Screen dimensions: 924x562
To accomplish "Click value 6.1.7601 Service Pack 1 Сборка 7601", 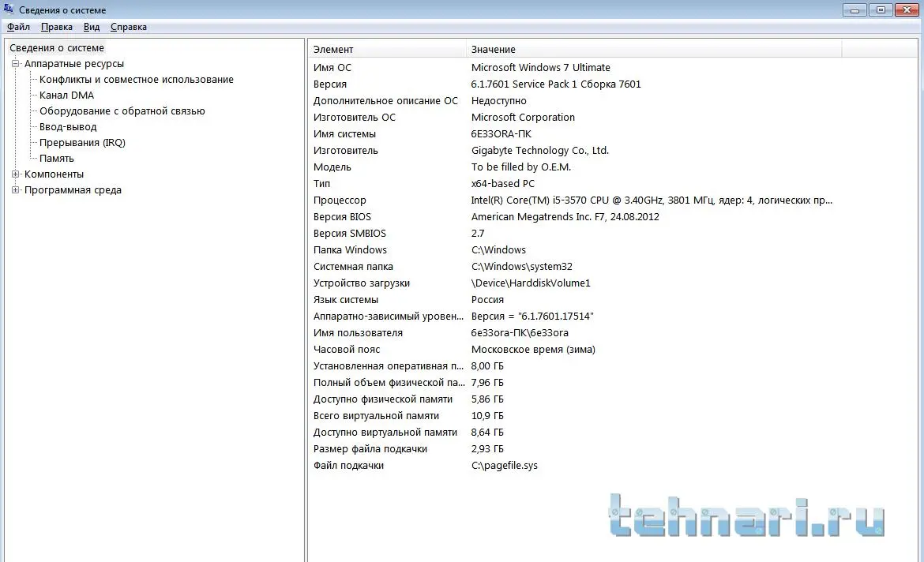I will coord(556,84).
